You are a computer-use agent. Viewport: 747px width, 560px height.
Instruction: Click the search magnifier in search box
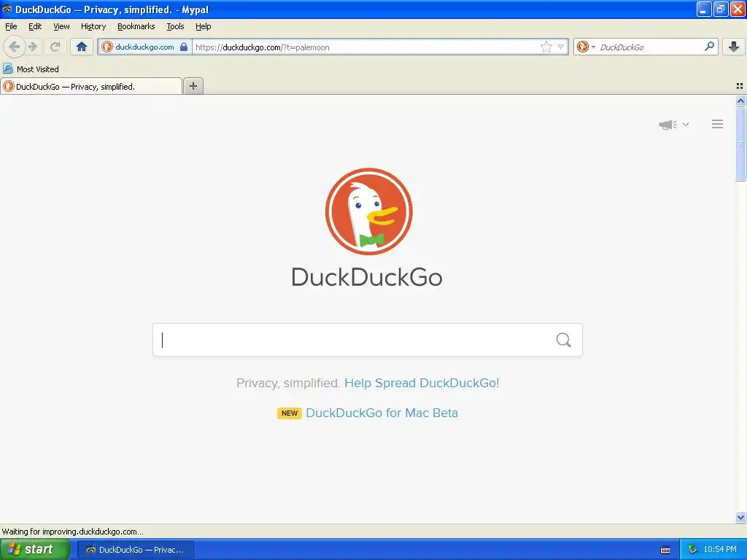click(x=564, y=340)
